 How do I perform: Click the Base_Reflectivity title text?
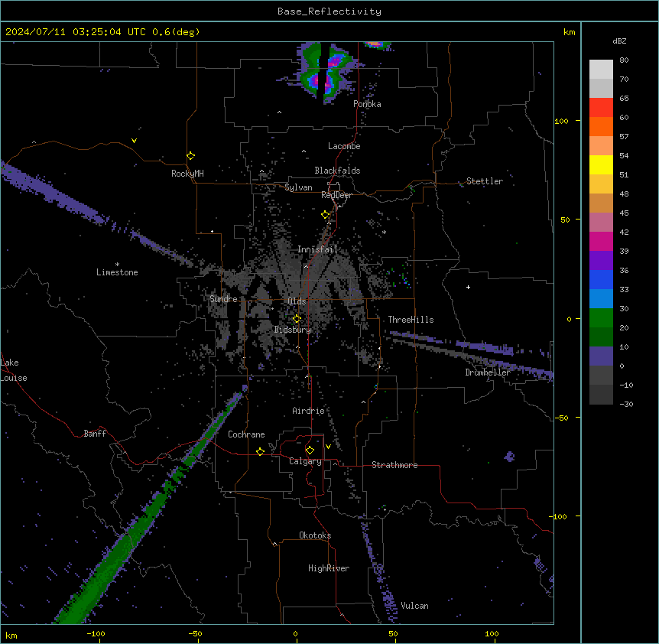[329, 11]
